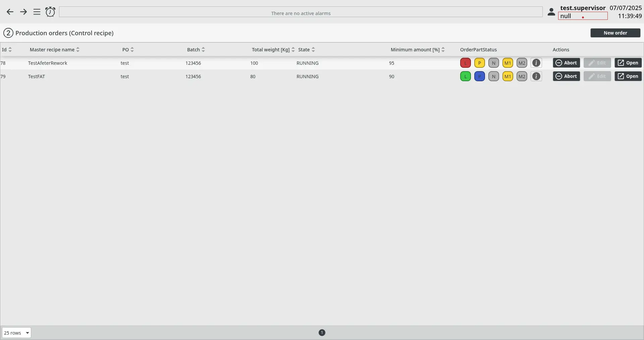Open the hamburger menu
Image resolution: width=644 pixels, height=340 pixels.
(37, 12)
